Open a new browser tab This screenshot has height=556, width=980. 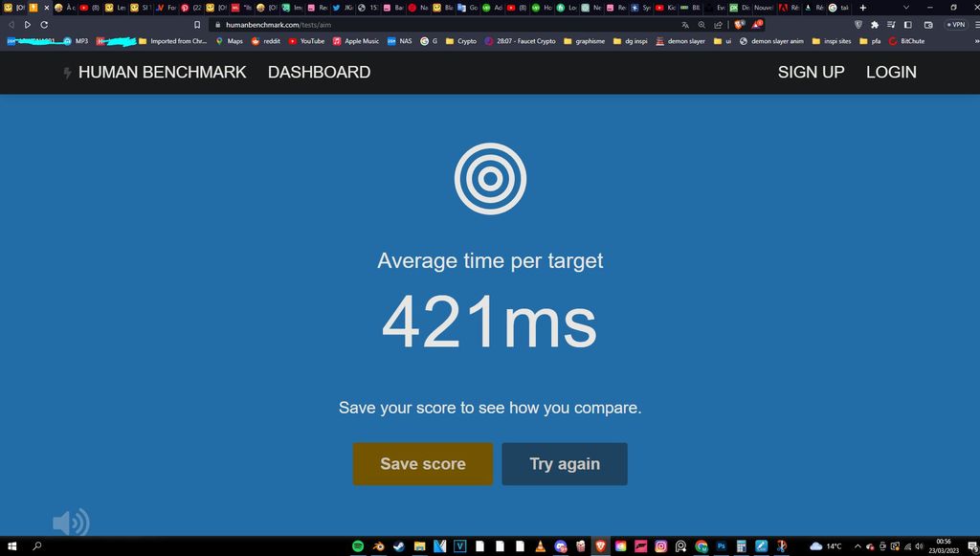tap(862, 8)
